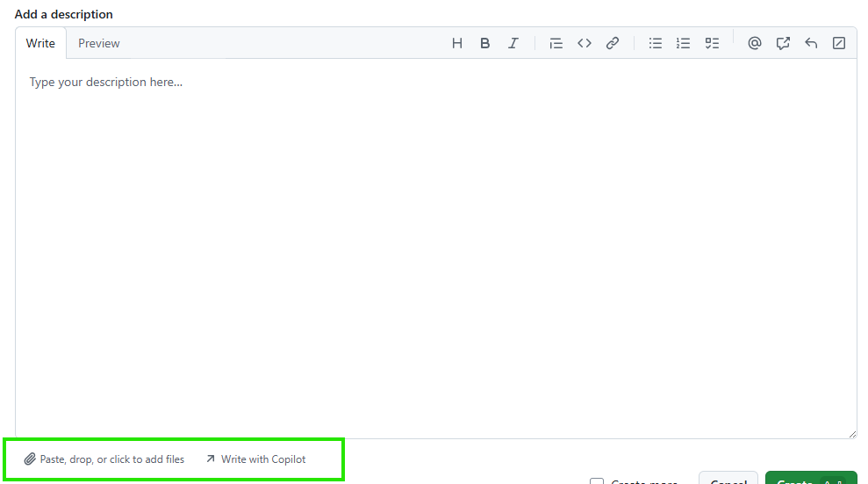Toggle bold formatting in the toolbar
Viewport: 868px width, 484px height.
click(484, 43)
